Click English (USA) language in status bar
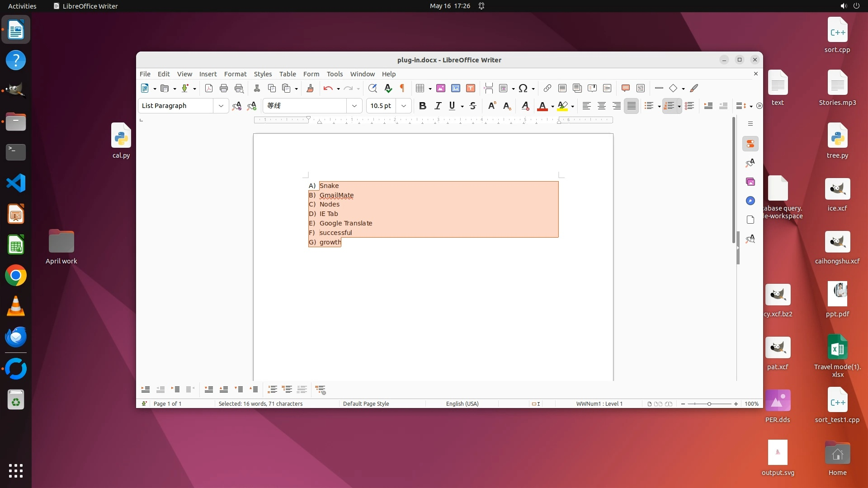This screenshot has height=488, width=868. 462,404
